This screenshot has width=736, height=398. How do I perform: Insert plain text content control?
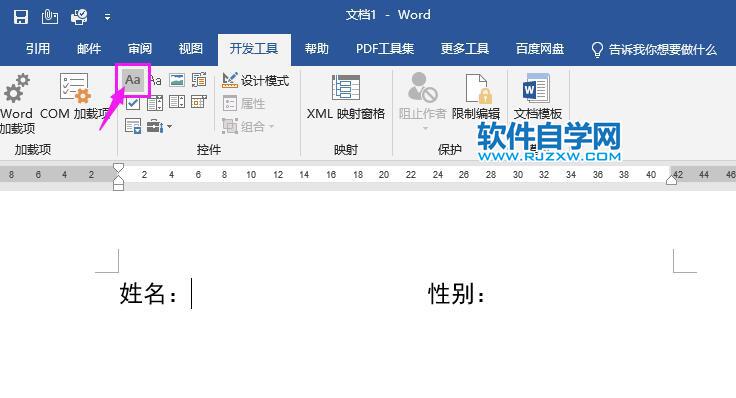(x=156, y=81)
